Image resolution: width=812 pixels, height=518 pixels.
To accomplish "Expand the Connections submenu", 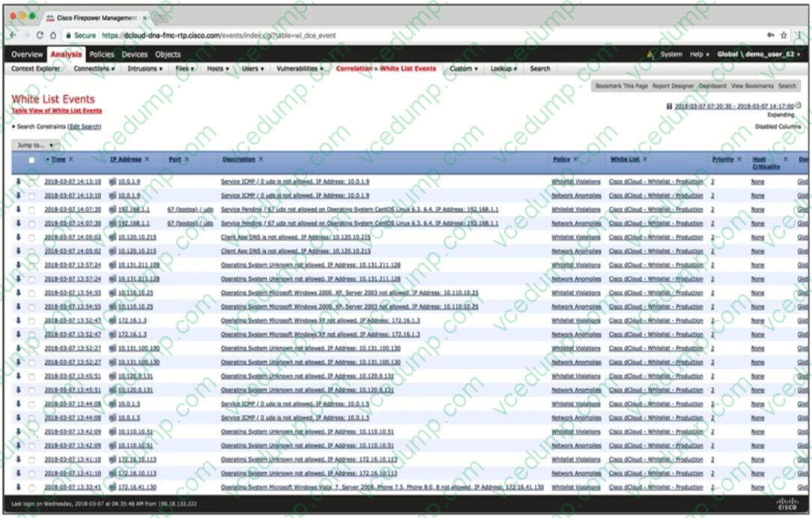I will click(x=94, y=69).
